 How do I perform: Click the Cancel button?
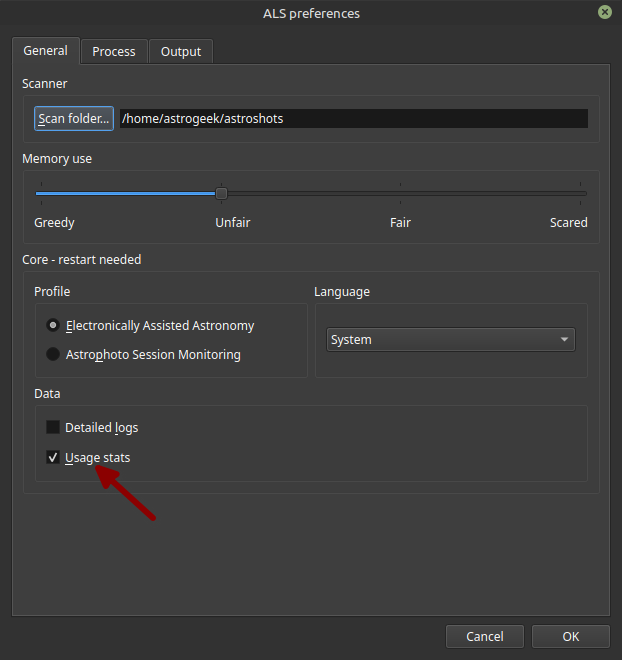click(485, 636)
